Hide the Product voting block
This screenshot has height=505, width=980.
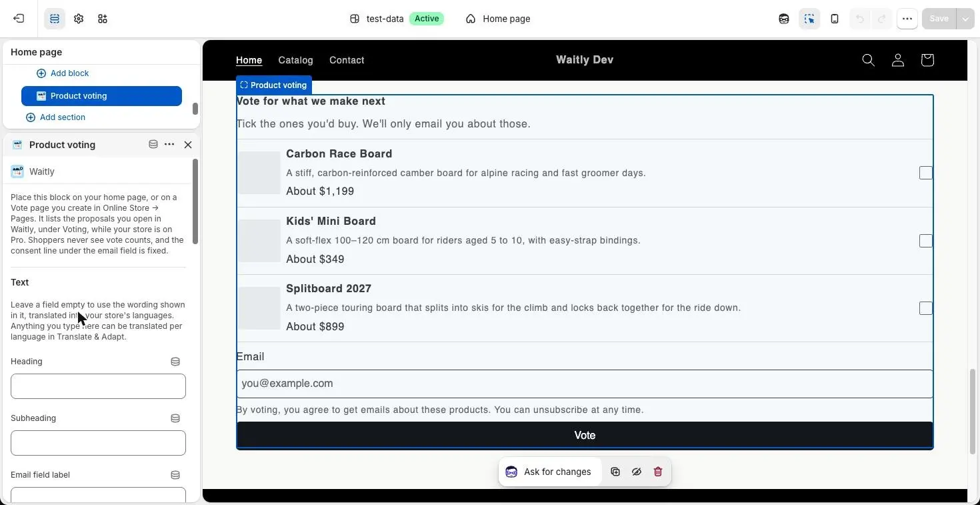click(x=637, y=472)
